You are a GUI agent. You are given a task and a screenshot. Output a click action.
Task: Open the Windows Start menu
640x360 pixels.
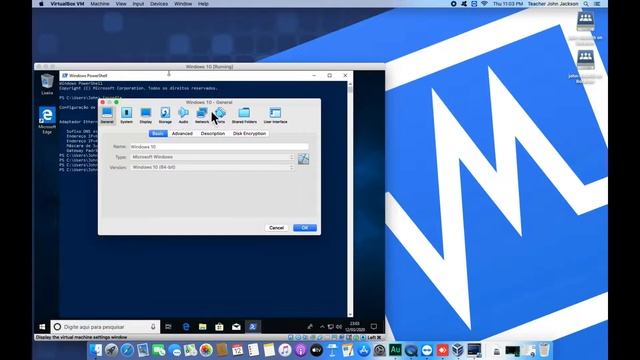42,327
